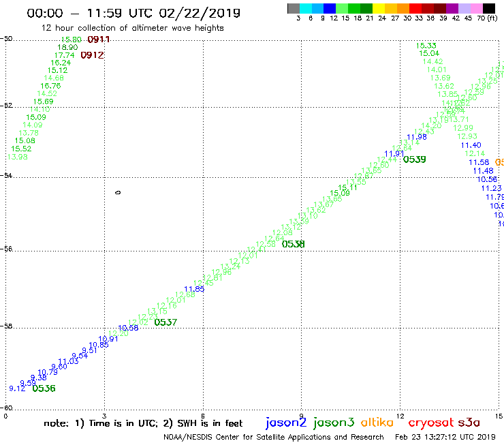The image size is (504, 443).
Task: Select the orange 'altika' legend name
Action: (377, 423)
